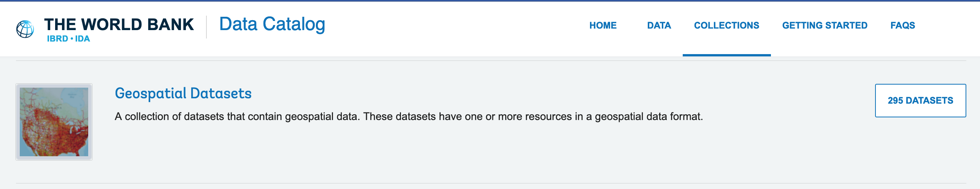Viewport: 980px width, 189px height.
Task: Navigate to the FAQS page
Action: pyautogui.click(x=902, y=26)
